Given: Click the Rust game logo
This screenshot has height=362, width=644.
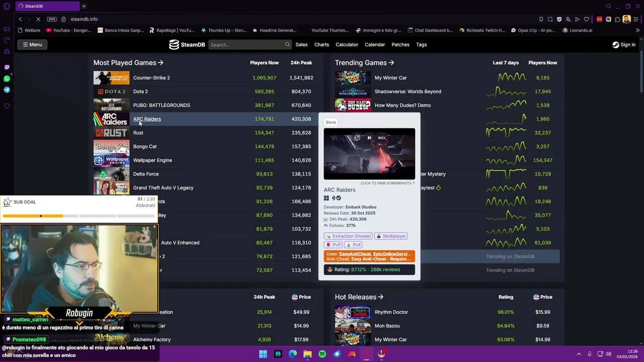Looking at the screenshot, I should tap(111, 133).
